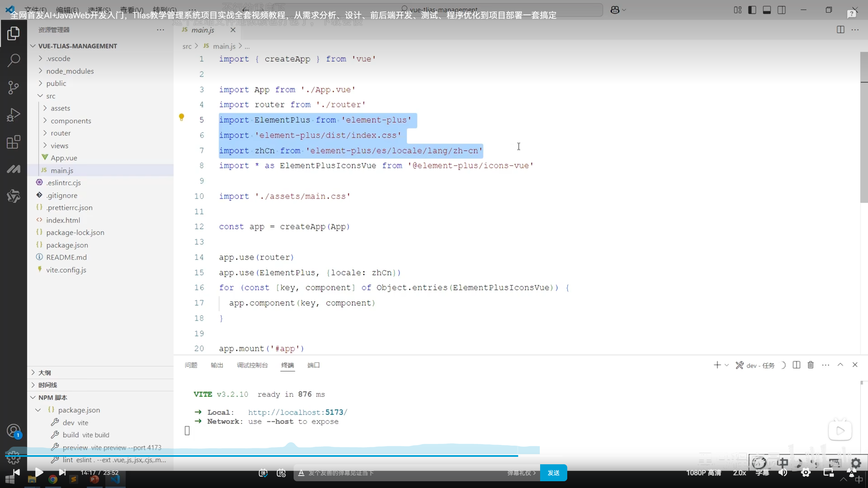Viewport: 868px width, 488px height.
Task: Click the lightbulb code action icon
Action: [181, 117]
